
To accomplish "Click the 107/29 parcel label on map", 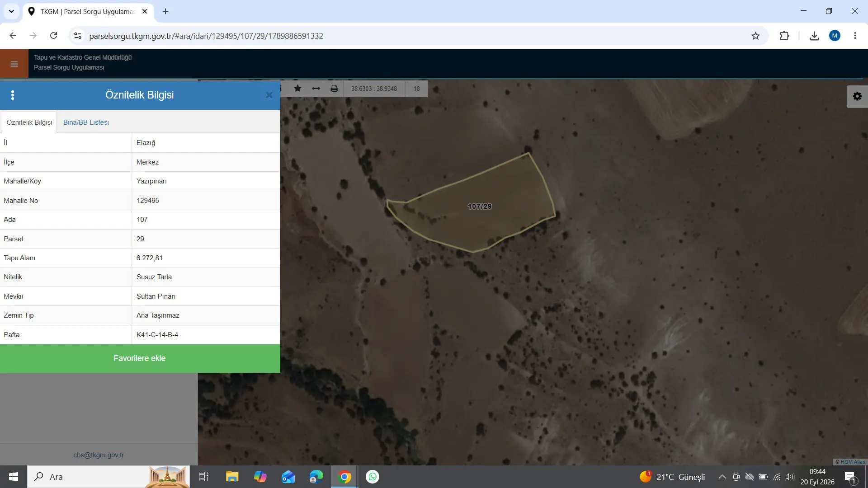I will coord(479,206).
